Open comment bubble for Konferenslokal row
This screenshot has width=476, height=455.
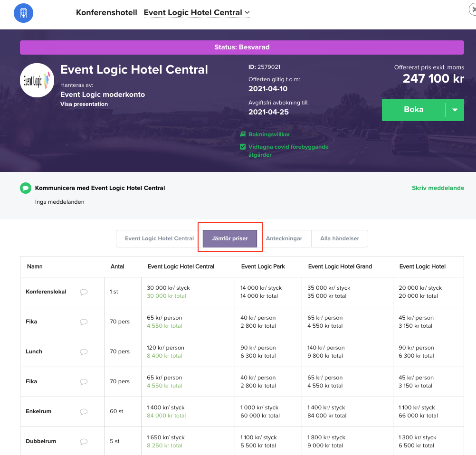pyautogui.click(x=84, y=292)
